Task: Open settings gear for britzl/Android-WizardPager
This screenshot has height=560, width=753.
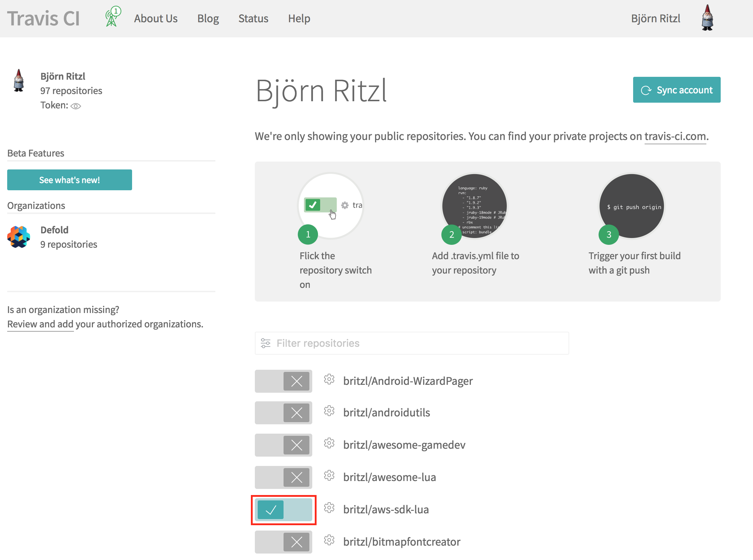Action: [x=329, y=379]
